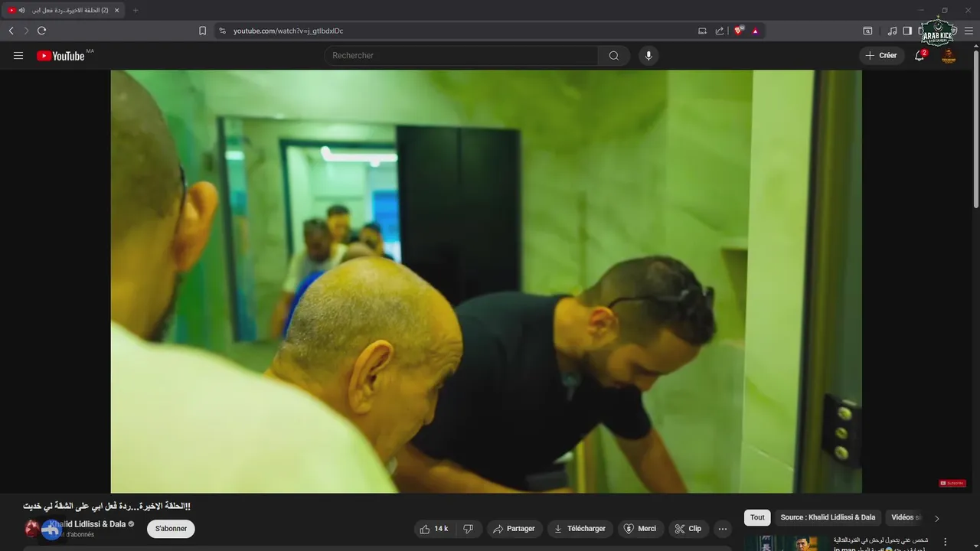Open site information next to the URL

[222, 31]
